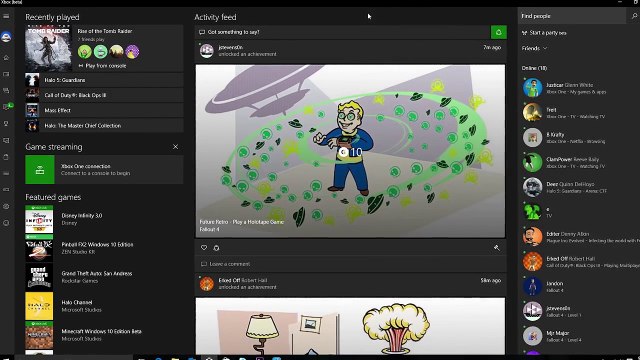Click the pin icon at the post's right

point(496,248)
